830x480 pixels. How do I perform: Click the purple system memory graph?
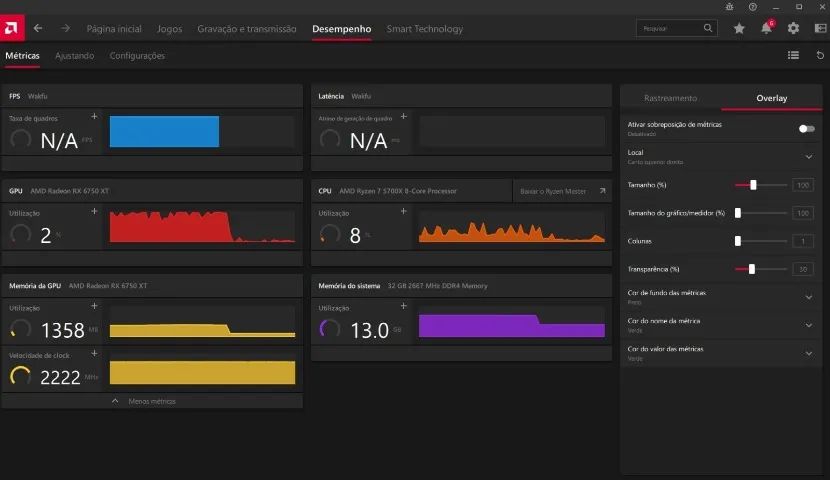511,321
